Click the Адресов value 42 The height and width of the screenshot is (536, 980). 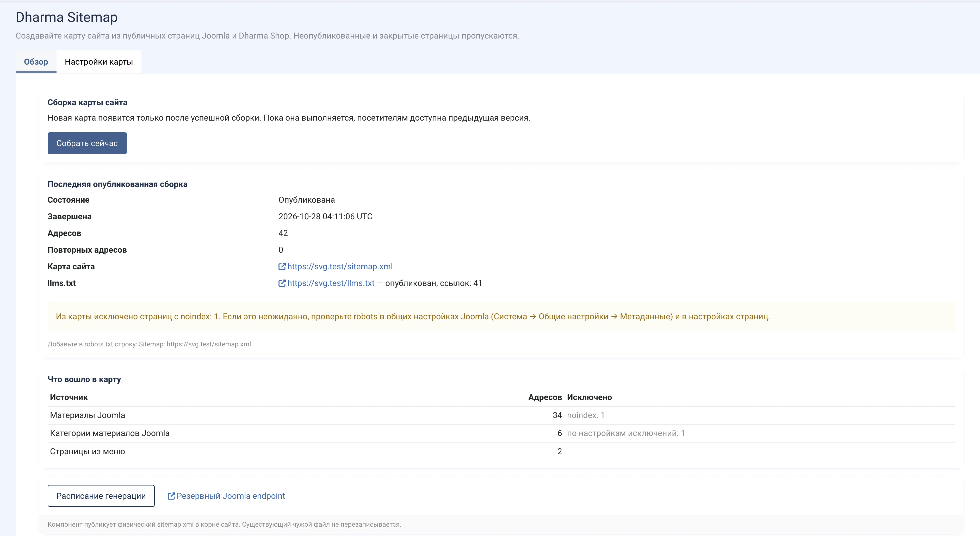point(283,233)
